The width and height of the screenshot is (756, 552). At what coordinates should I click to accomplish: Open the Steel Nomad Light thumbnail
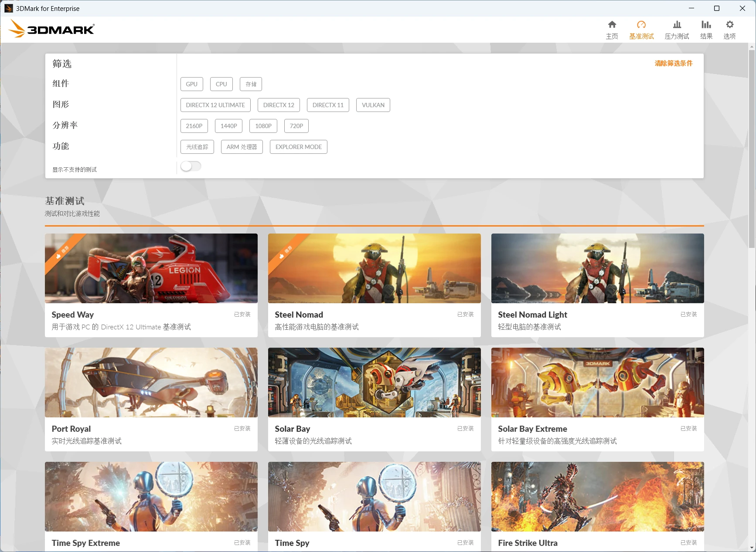pos(598,268)
